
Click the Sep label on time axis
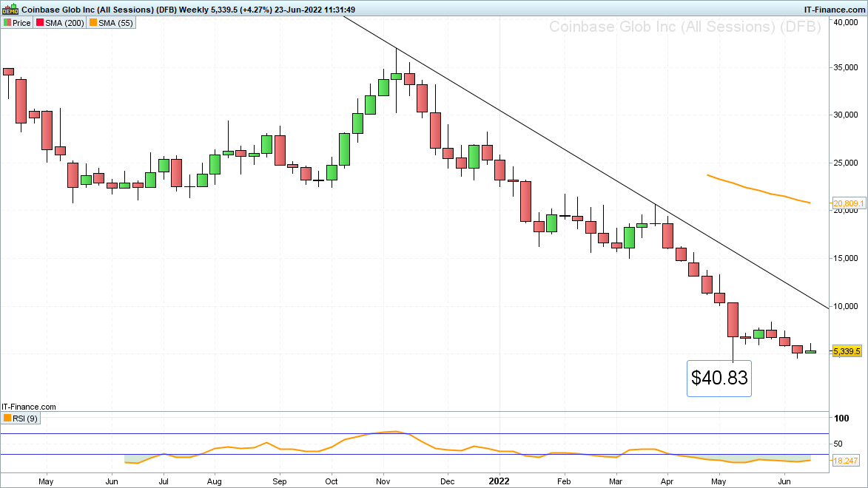280,481
